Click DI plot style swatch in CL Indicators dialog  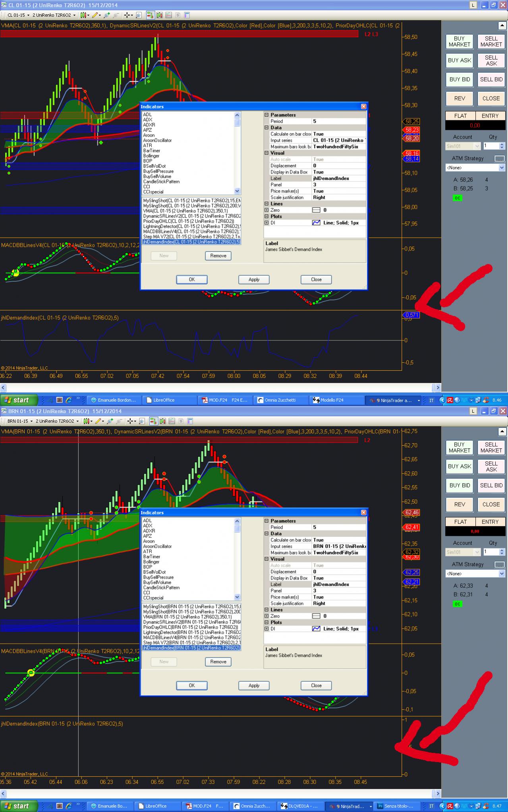tap(317, 223)
